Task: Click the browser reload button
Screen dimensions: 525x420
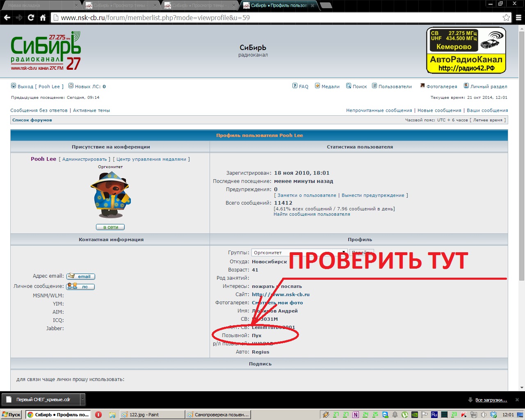Action: (x=31, y=18)
